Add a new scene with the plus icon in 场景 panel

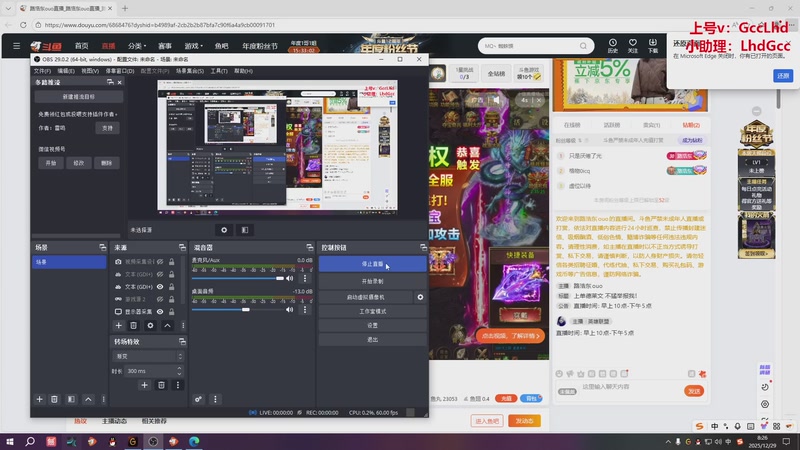[39, 399]
